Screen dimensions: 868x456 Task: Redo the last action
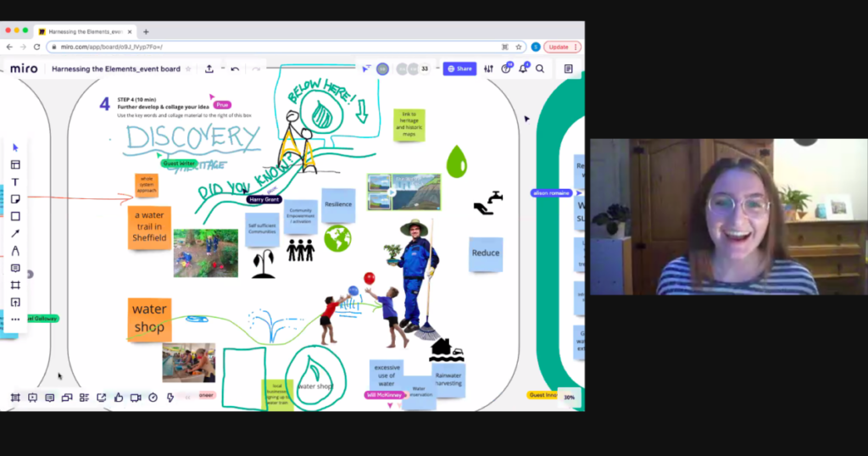256,70
